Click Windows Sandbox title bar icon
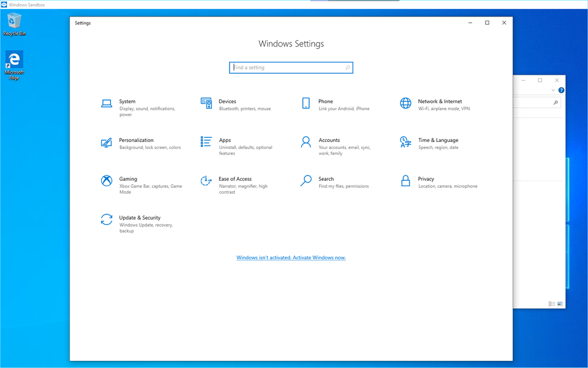588x368 pixels. pyautogui.click(x=4, y=5)
